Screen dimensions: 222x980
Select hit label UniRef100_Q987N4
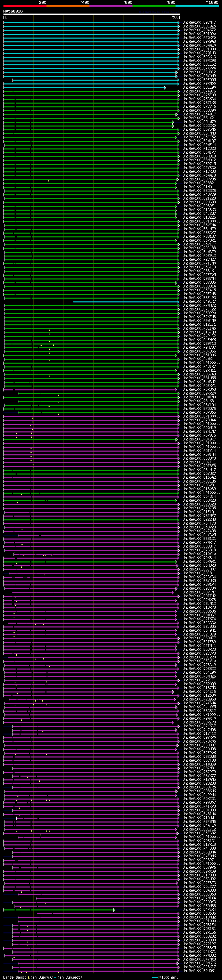(x=199, y=278)
